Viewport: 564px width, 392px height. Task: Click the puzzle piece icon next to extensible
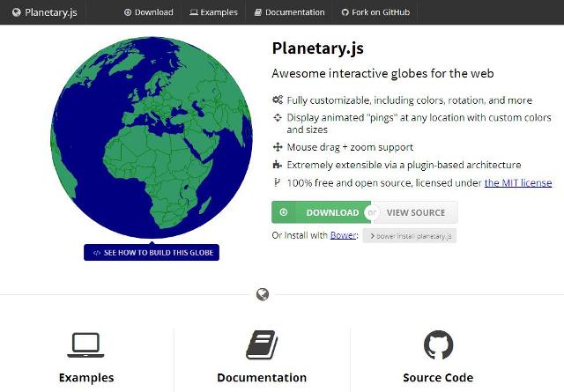click(277, 165)
